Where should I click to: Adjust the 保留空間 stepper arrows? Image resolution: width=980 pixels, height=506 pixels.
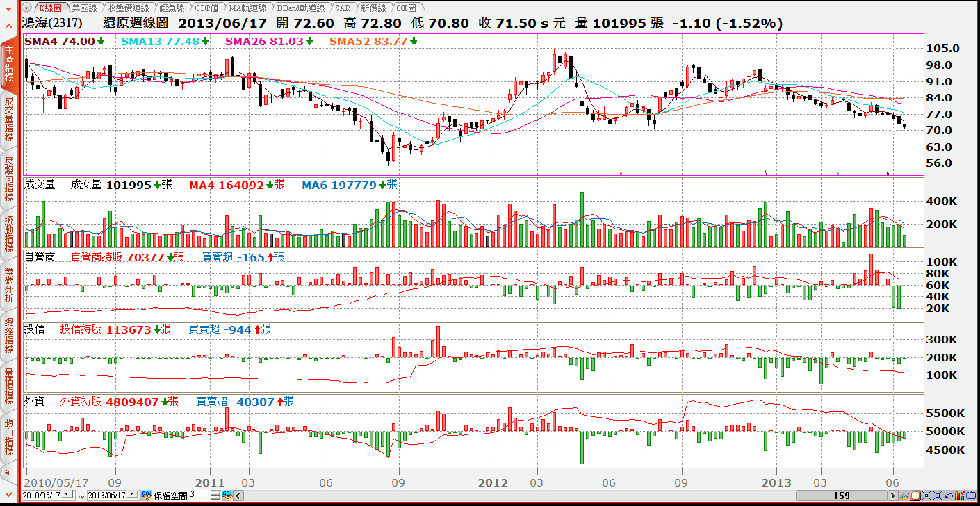pos(215,496)
